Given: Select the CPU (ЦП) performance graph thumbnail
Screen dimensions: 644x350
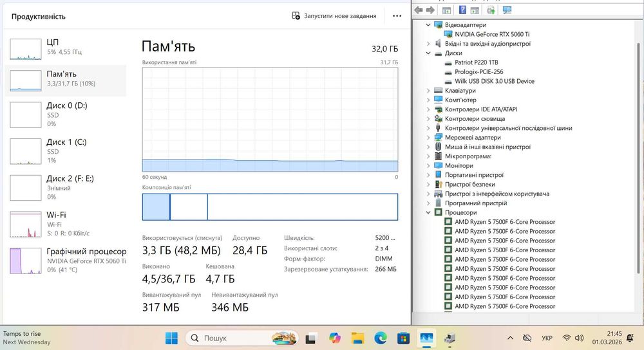Looking at the screenshot, I should (x=26, y=50).
